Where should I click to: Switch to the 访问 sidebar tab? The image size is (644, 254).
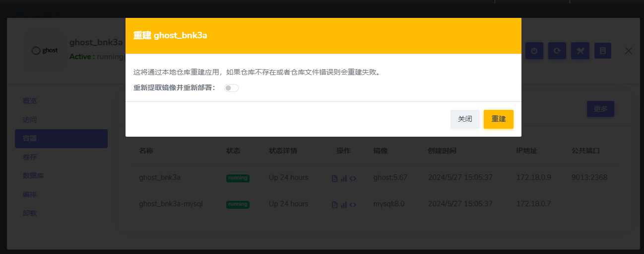tap(30, 120)
